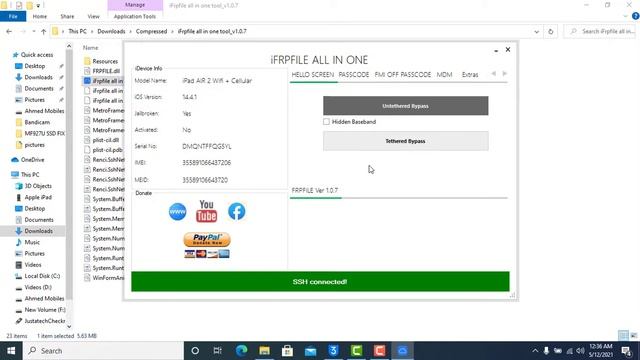This screenshot has width=640, height=360.
Task: Click the Untethered Bypass button
Action: 405,106
